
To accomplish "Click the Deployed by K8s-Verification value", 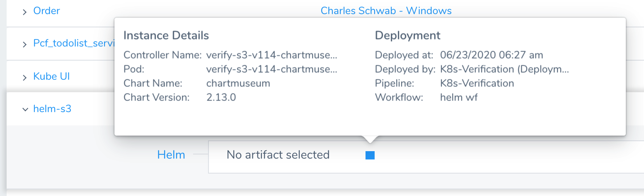I will pyautogui.click(x=504, y=69).
